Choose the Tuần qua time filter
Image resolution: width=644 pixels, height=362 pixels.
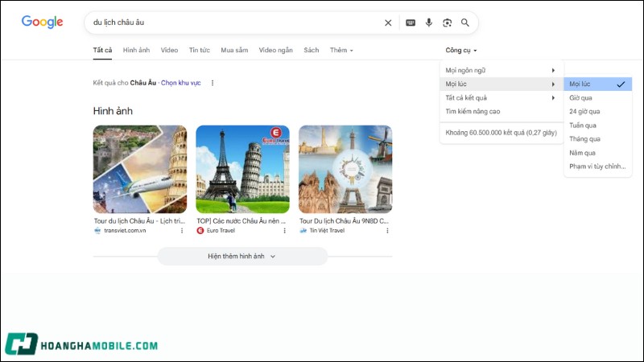(x=583, y=125)
